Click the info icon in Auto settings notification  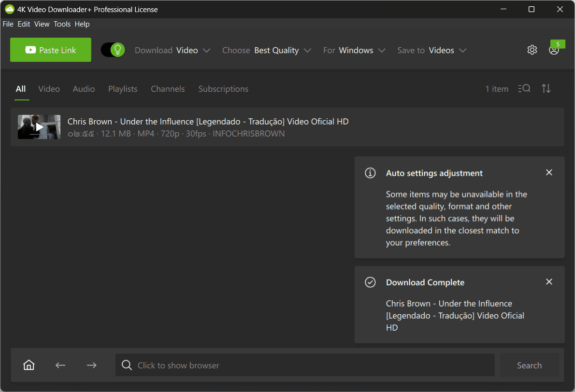[371, 173]
